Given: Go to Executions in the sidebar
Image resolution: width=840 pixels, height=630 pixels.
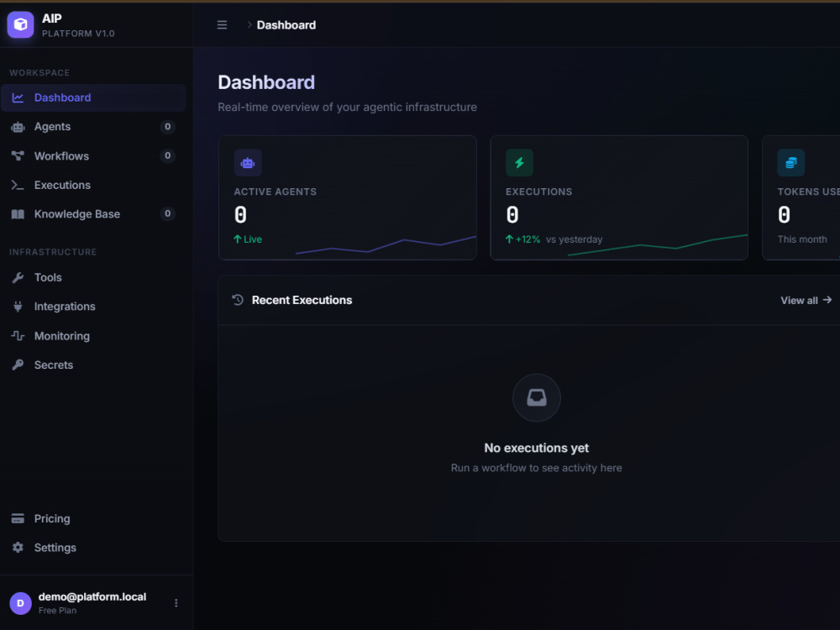Looking at the screenshot, I should pyautogui.click(x=93, y=185).
